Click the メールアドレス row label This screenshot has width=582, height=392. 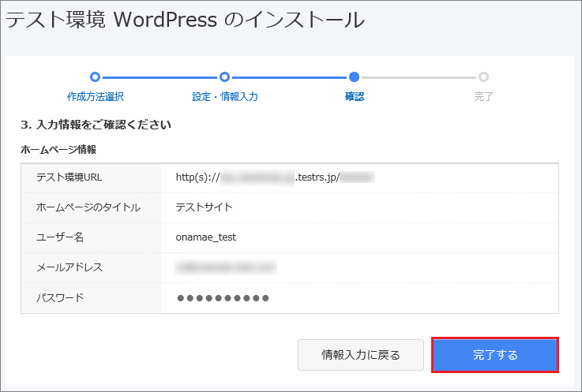[x=69, y=267]
